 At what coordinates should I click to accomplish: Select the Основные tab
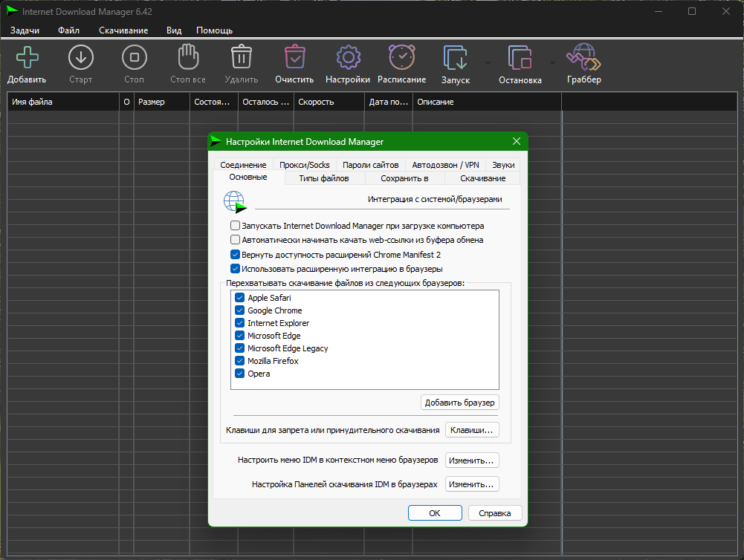(x=248, y=178)
